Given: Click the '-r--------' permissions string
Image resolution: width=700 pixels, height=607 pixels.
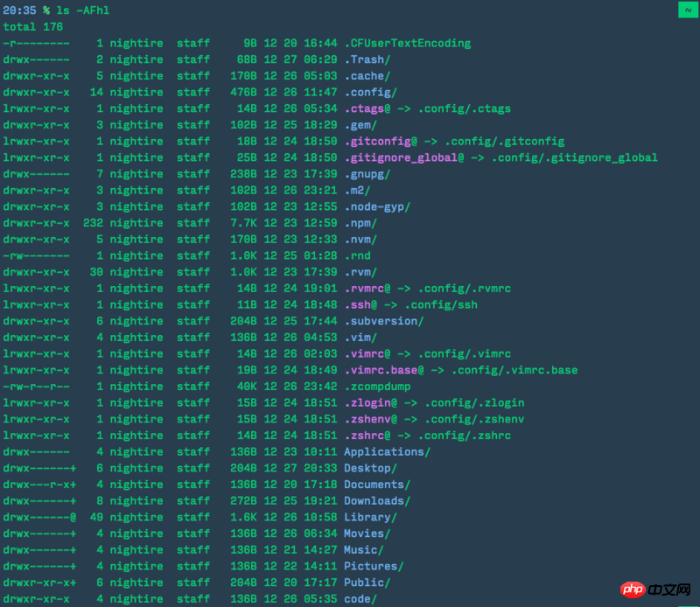Looking at the screenshot, I should [x=36, y=43].
